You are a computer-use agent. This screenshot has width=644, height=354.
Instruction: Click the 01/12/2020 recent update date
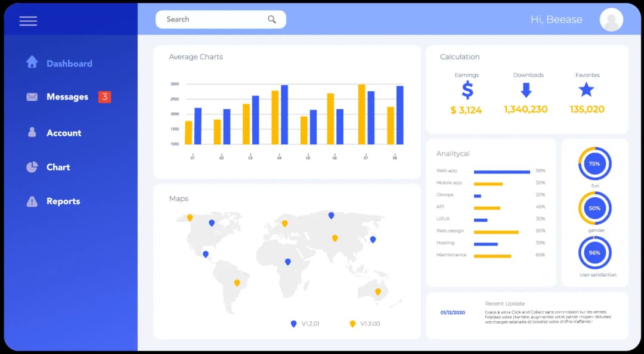(x=453, y=312)
